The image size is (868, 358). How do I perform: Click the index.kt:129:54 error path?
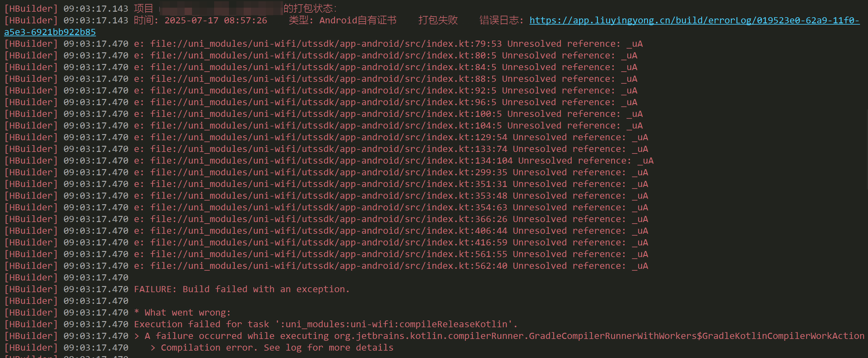click(x=328, y=137)
